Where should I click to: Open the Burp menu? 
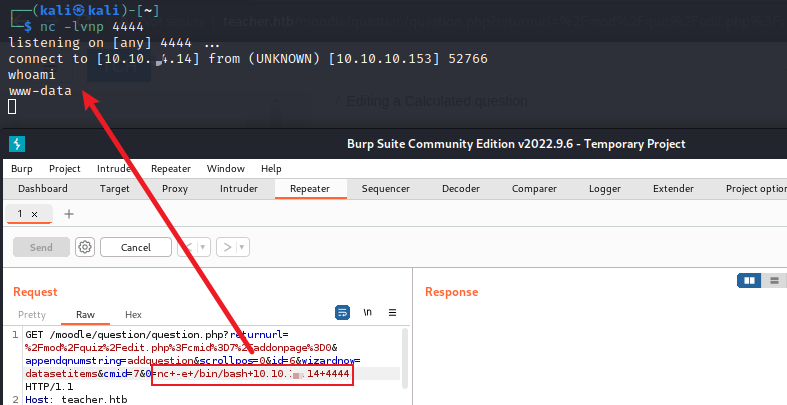click(x=22, y=169)
